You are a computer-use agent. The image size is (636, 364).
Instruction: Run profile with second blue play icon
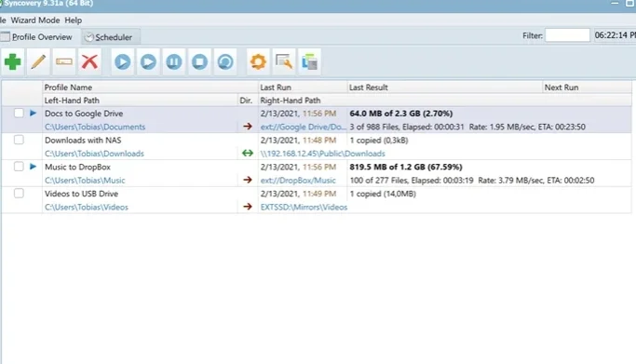pyautogui.click(x=148, y=62)
